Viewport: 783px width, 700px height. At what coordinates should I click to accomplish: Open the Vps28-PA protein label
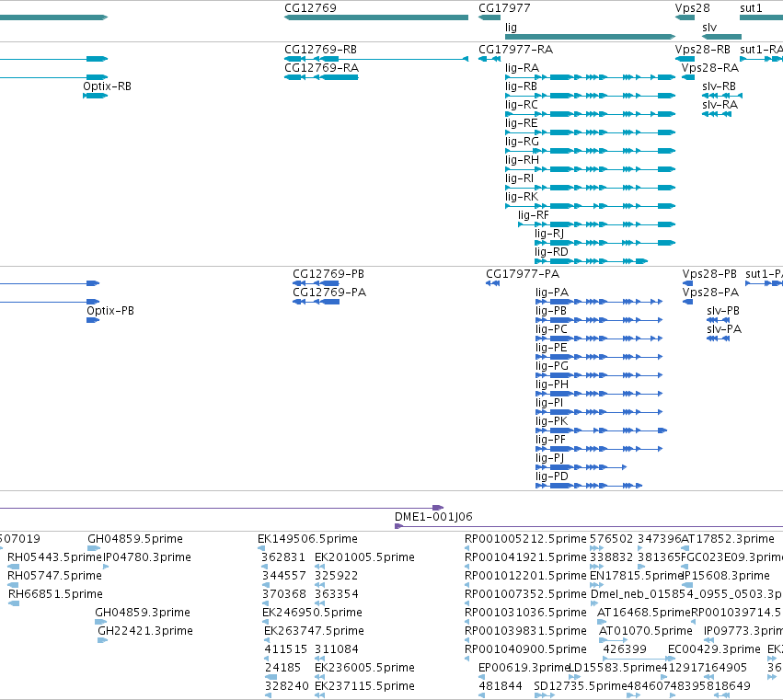[710, 293]
